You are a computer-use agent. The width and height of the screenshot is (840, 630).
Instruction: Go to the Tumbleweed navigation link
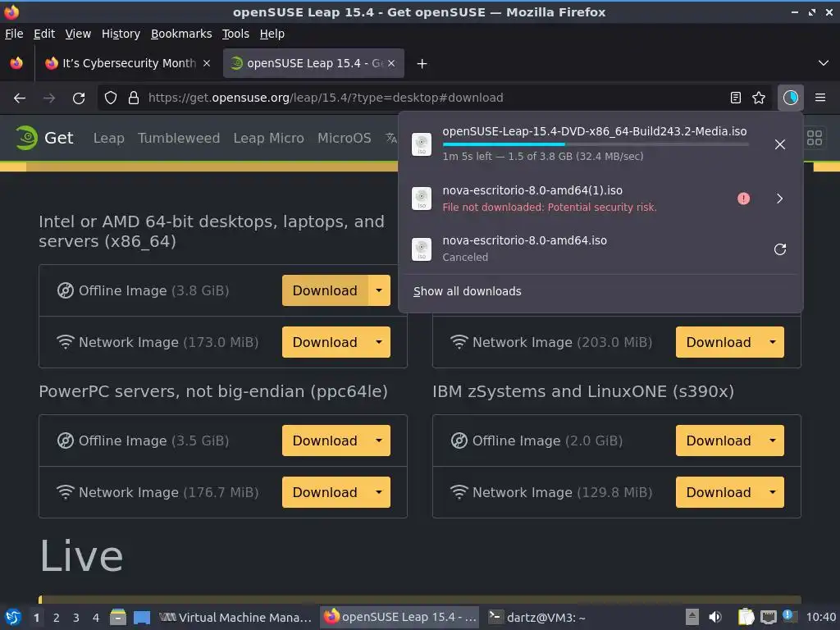179,138
